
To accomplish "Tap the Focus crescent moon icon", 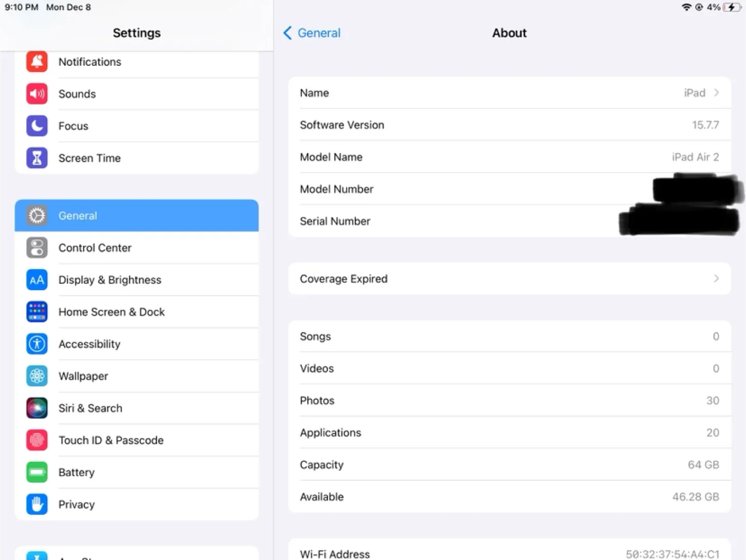I will 36,126.
